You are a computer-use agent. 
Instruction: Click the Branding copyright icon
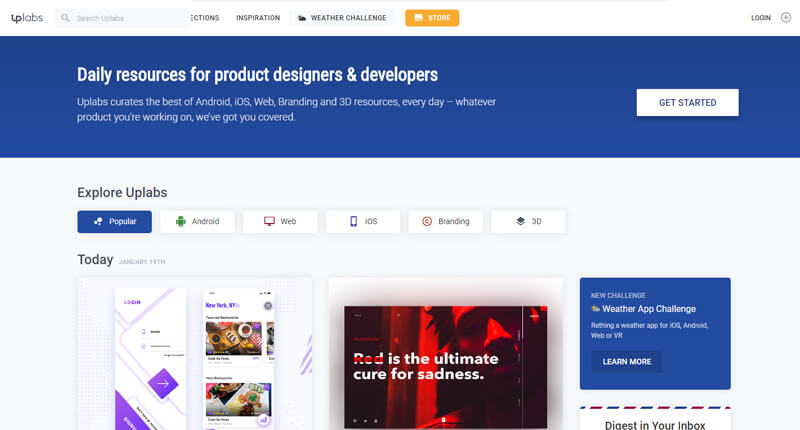[x=427, y=221]
